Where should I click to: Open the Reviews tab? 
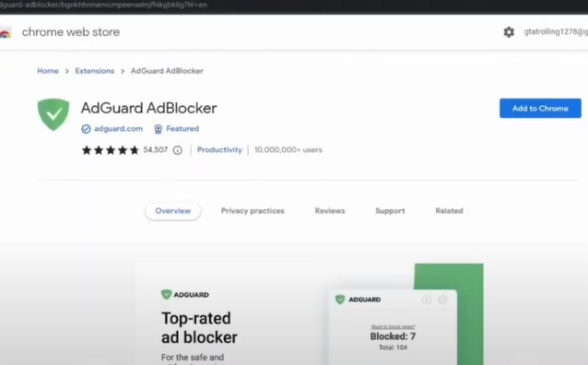click(x=330, y=211)
